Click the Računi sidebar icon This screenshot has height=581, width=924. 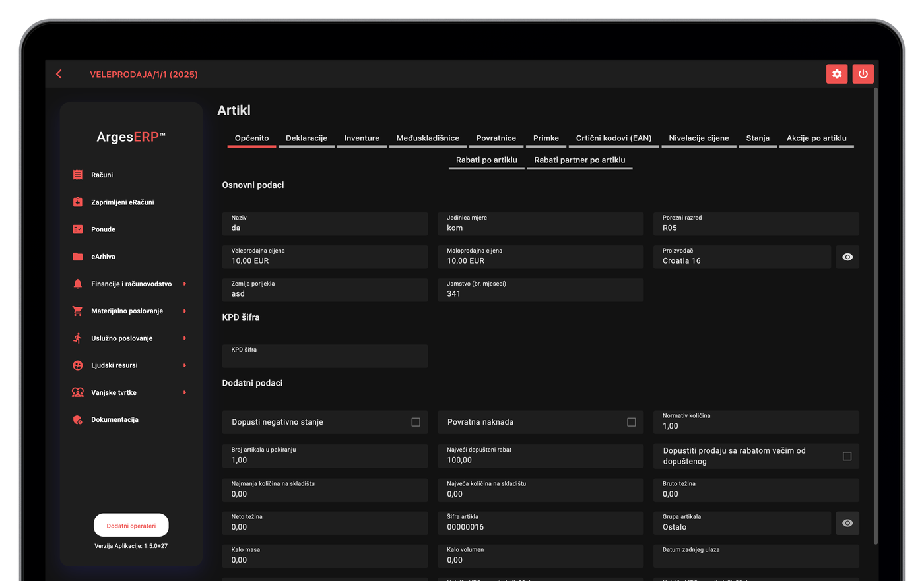click(78, 175)
